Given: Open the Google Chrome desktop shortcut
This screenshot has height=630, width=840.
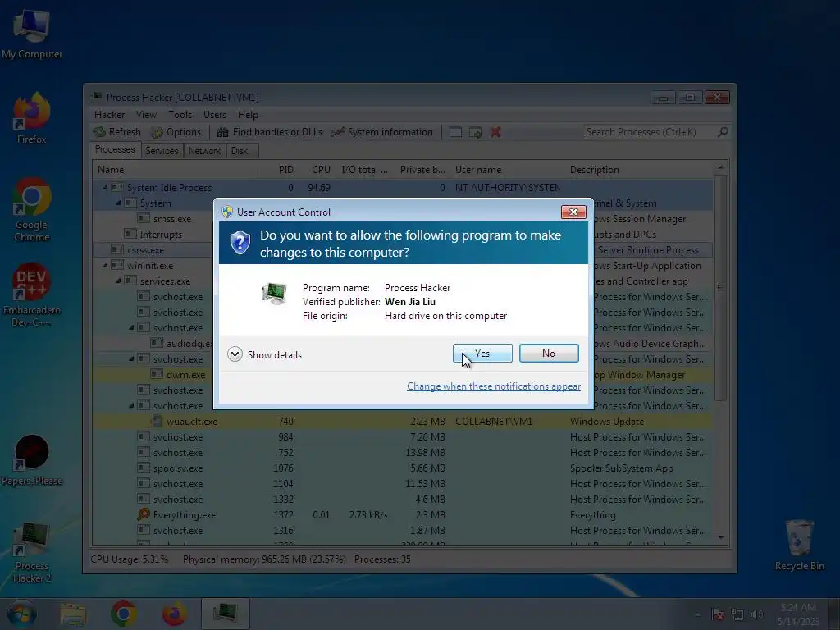Looking at the screenshot, I should [x=32, y=210].
